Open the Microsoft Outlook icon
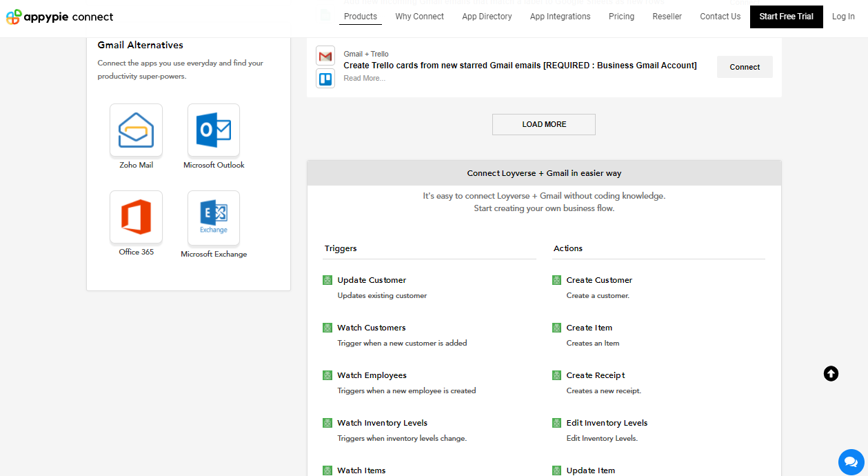Screen dimensions: 868x476 click(x=214, y=130)
